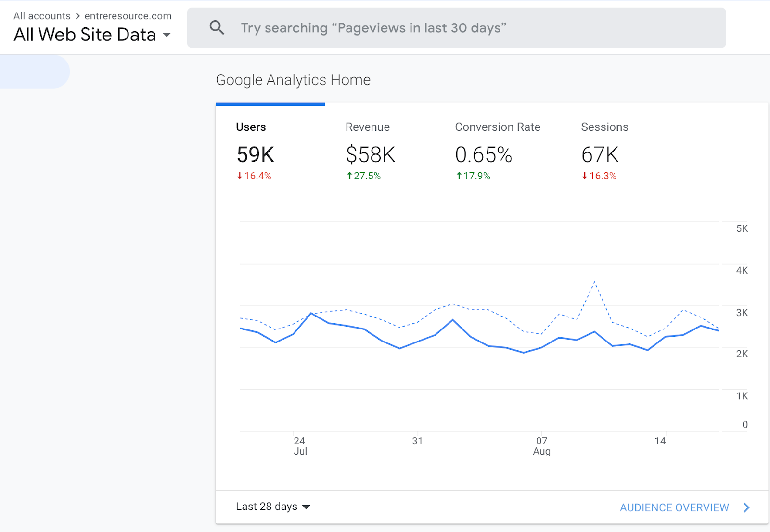This screenshot has height=532, width=770.
Task: Click the red down arrow under Users
Action: pos(240,176)
